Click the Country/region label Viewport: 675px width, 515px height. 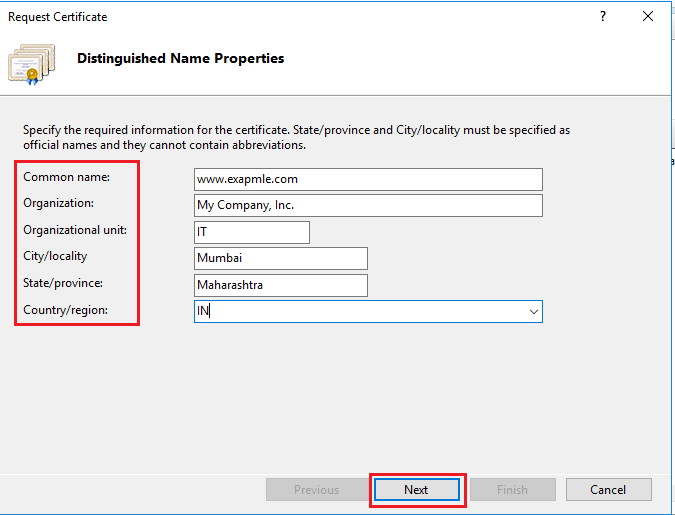pos(65,310)
